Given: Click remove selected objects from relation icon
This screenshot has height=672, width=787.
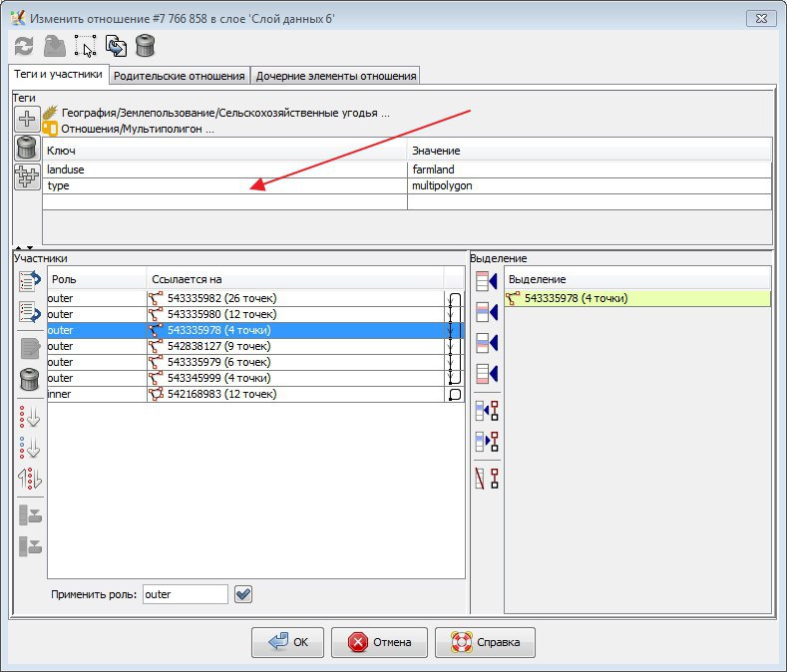Looking at the screenshot, I should pos(487,479).
